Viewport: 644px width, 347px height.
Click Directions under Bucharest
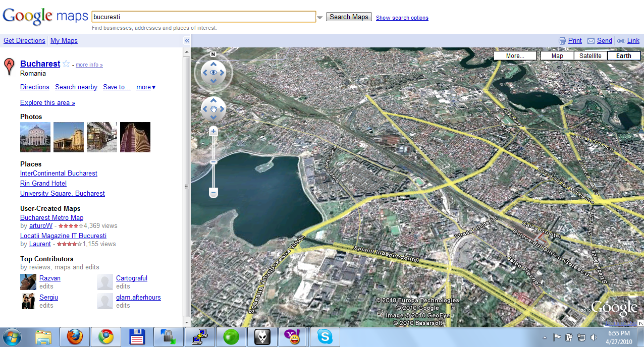click(x=35, y=87)
